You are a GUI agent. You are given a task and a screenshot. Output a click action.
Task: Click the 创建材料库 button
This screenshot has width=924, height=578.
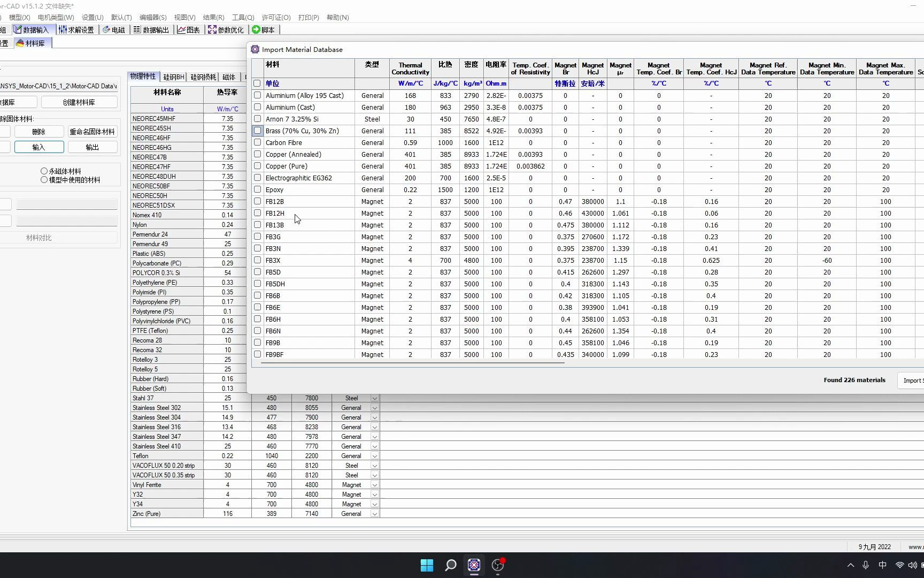79,102
